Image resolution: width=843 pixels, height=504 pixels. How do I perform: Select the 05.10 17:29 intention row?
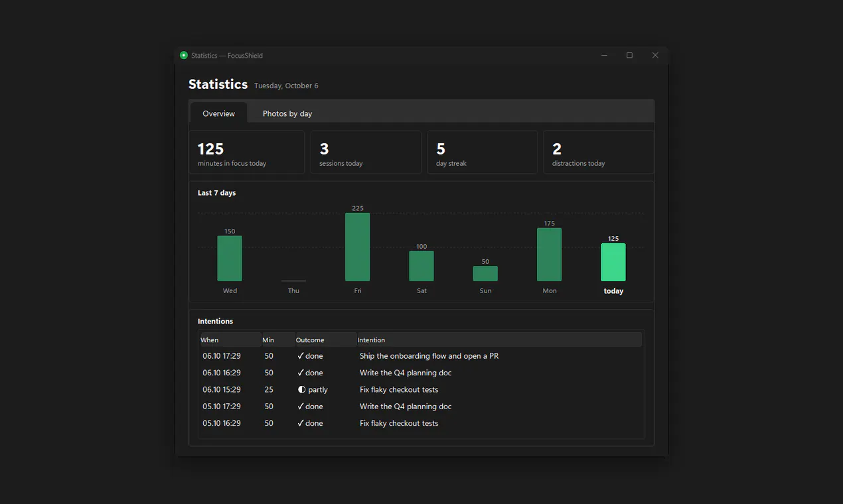tap(421, 407)
